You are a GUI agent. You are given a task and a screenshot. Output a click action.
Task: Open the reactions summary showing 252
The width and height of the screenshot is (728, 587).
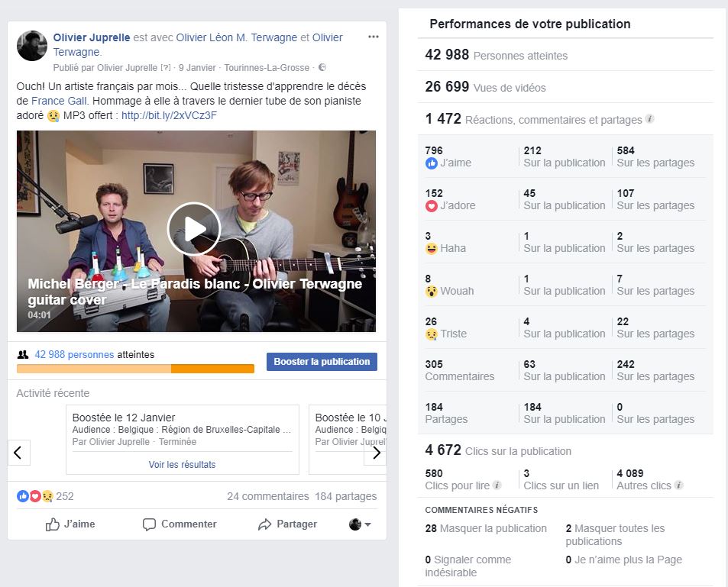45,496
